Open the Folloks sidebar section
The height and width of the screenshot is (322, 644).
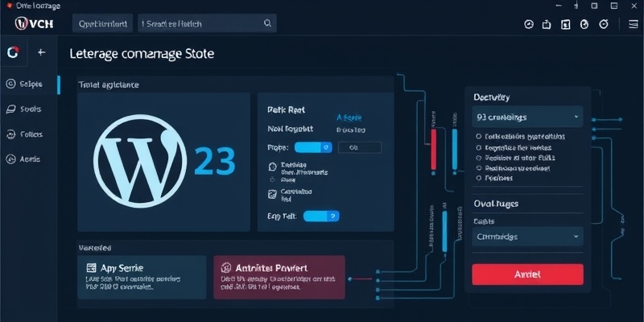(29, 134)
